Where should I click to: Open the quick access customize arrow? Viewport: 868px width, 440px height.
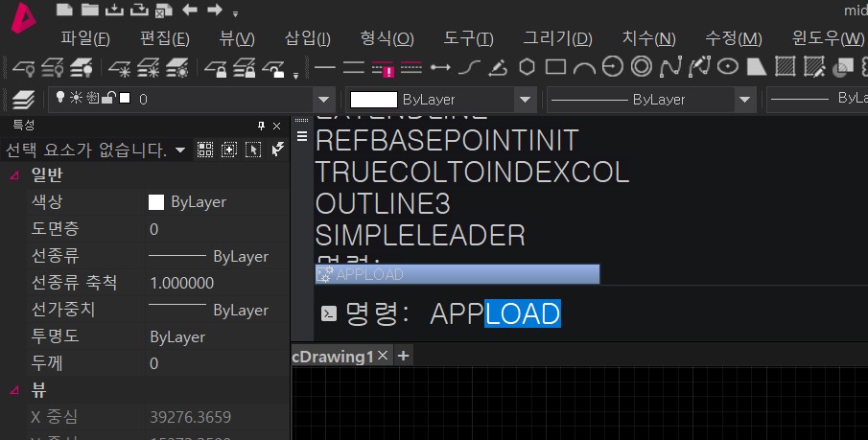pyautogui.click(x=235, y=13)
